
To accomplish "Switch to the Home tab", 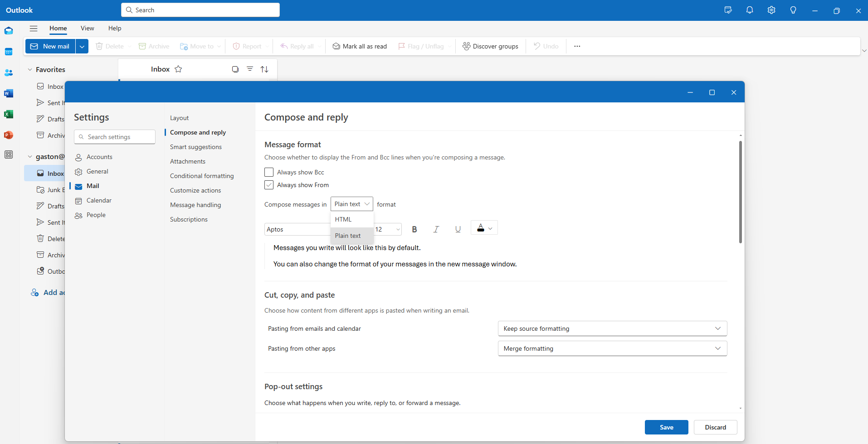I will click(58, 28).
